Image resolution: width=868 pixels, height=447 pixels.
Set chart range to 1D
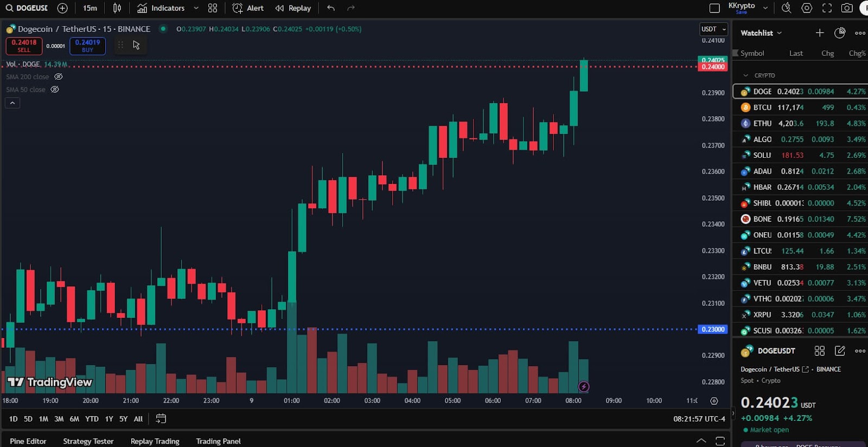click(x=14, y=419)
